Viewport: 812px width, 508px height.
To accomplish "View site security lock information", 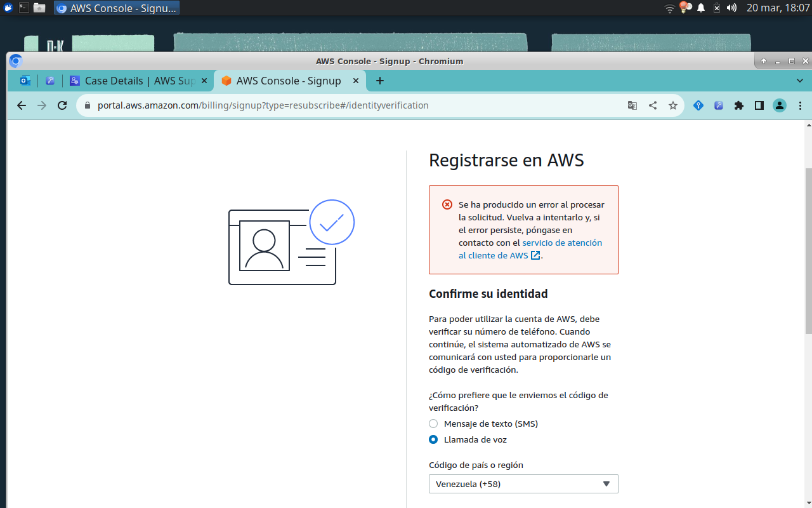I will [x=87, y=105].
